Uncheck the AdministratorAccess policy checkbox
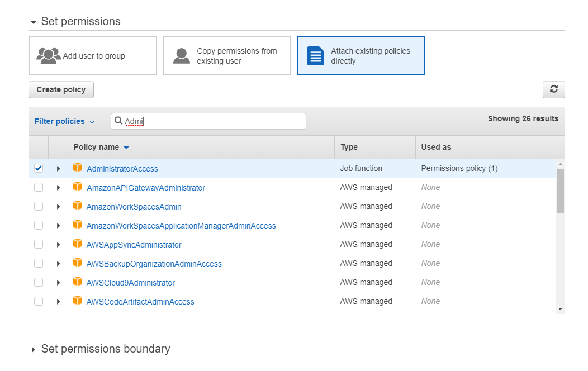588x371 pixels. click(x=39, y=169)
